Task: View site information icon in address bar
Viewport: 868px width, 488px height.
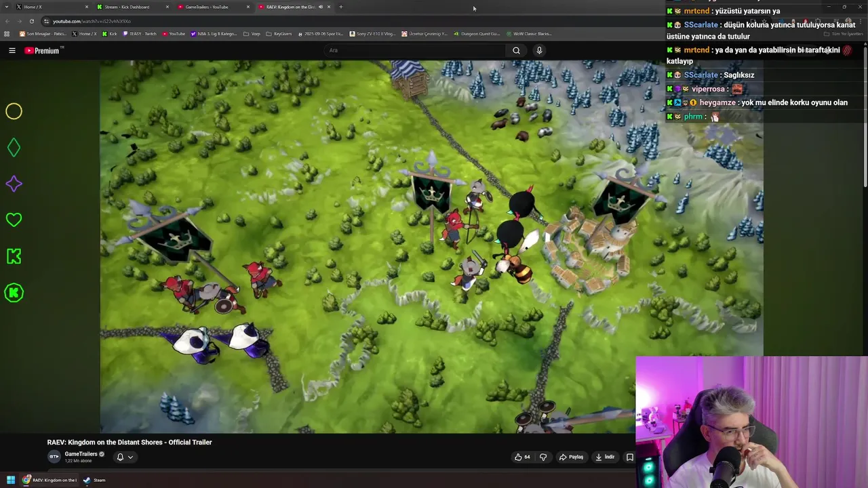Action: [46, 21]
